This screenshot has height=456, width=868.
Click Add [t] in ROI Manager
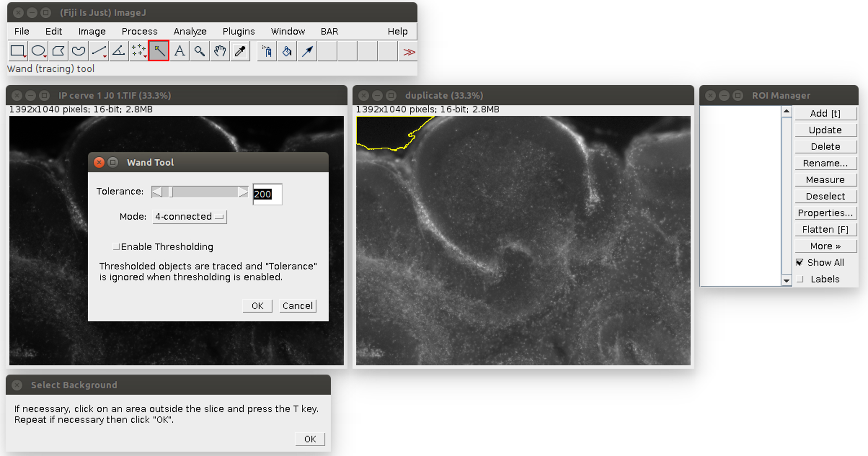tap(825, 113)
